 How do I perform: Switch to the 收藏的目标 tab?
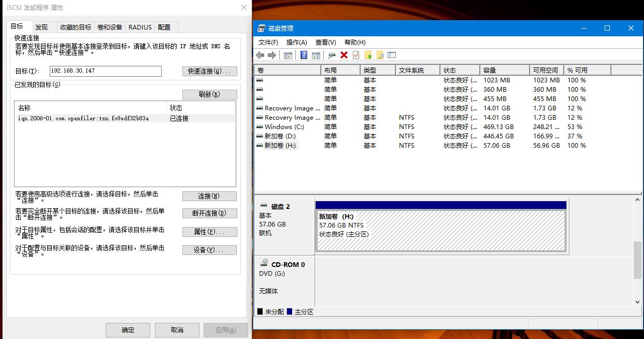click(x=76, y=27)
